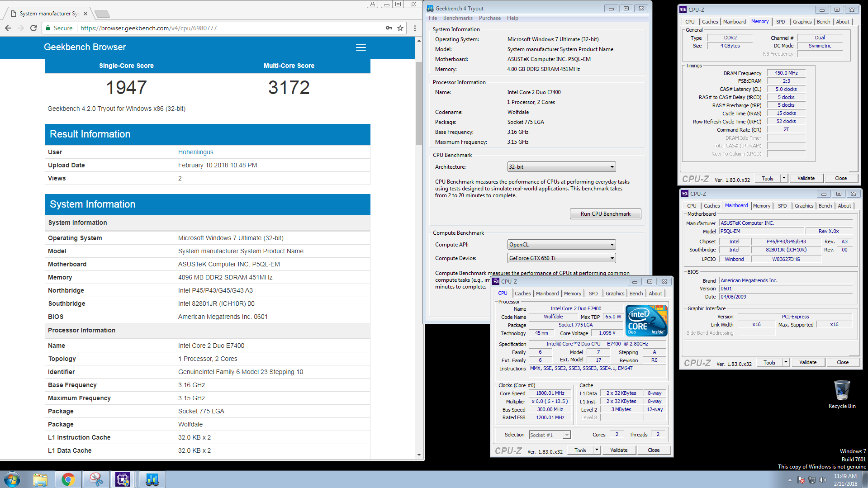Close the System manufacturer browser tab
This screenshot has width=868, height=488.
[85, 14]
